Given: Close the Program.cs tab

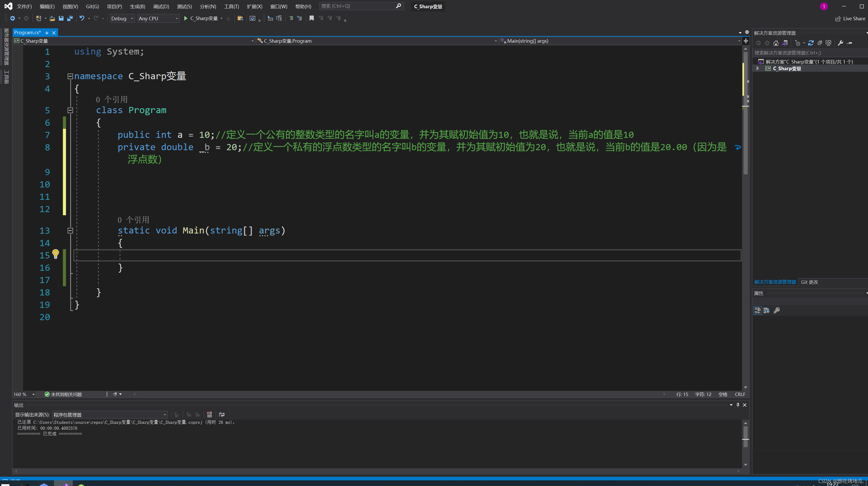Looking at the screenshot, I should pyautogui.click(x=54, y=33).
